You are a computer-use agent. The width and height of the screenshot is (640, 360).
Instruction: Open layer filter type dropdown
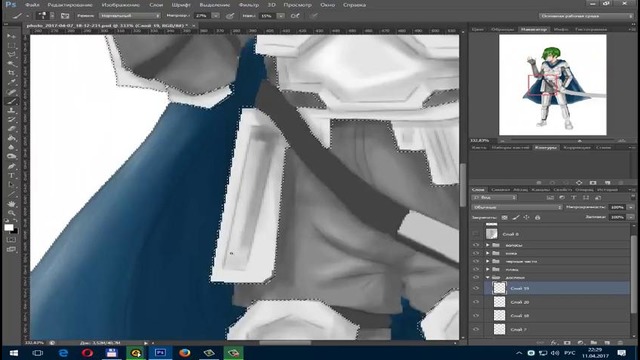[x=494, y=198]
